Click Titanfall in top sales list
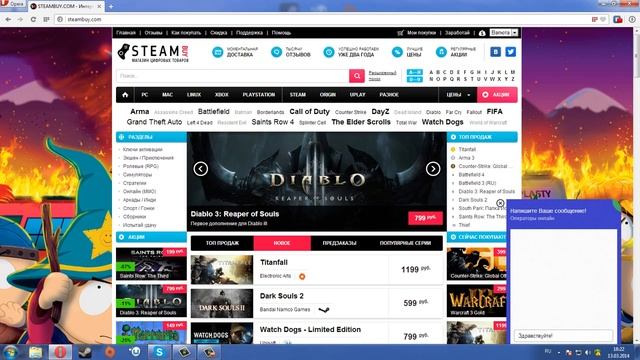 click(x=467, y=149)
